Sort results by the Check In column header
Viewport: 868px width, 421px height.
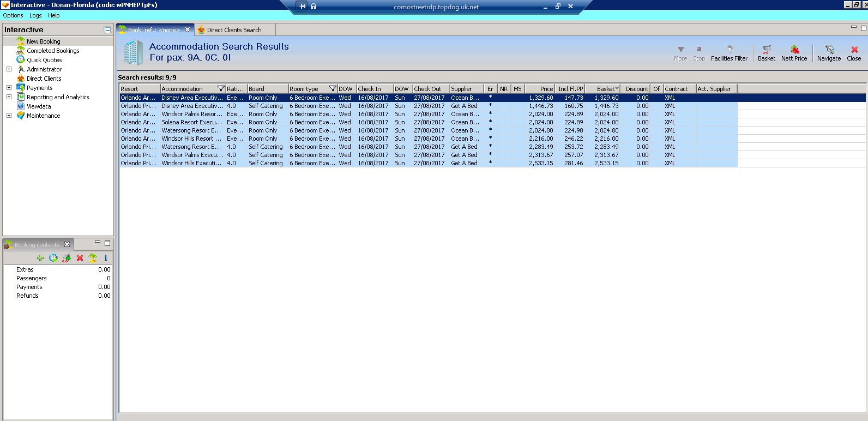pos(375,89)
